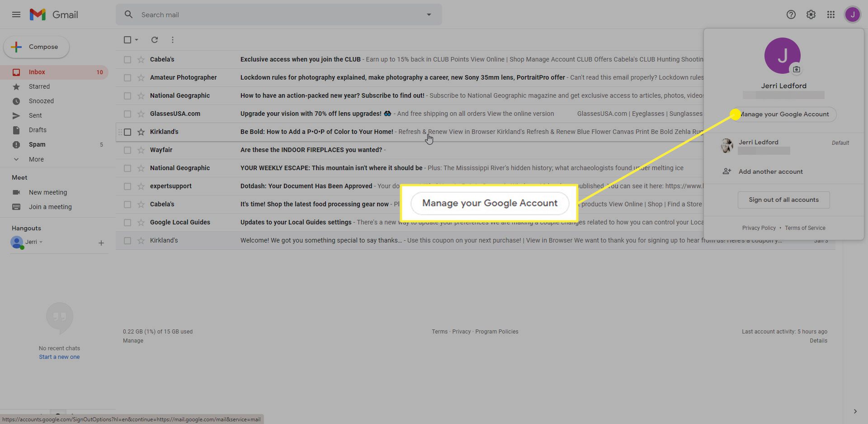Expand Jerri hangouts status dropdown
This screenshot has height=424, width=868.
click(41, 242)
